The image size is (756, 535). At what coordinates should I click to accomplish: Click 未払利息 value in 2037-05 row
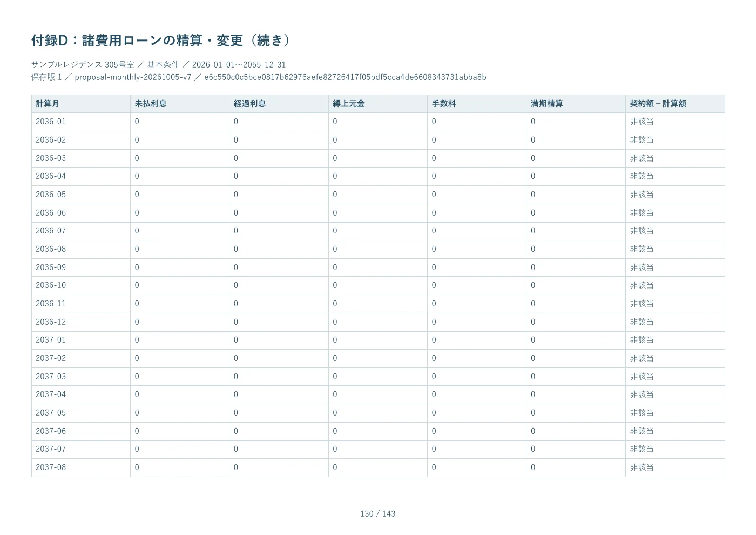point(137,413)
